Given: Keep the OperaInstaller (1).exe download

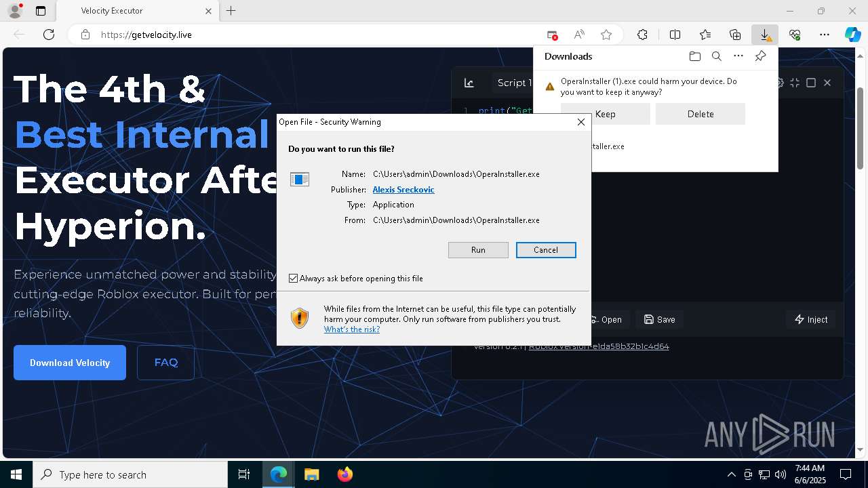Looking at the screenshot, I should [x=606, y=114].
